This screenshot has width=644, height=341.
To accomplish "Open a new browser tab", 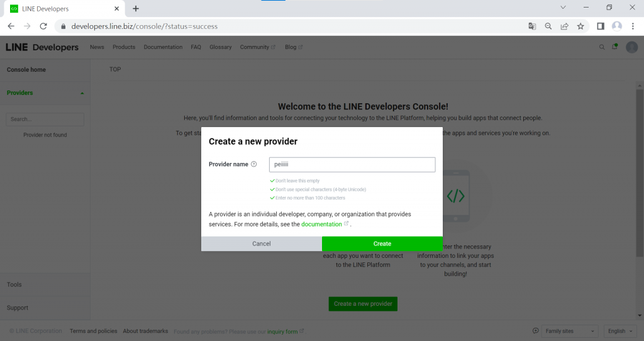I will (x=136, y=9).
